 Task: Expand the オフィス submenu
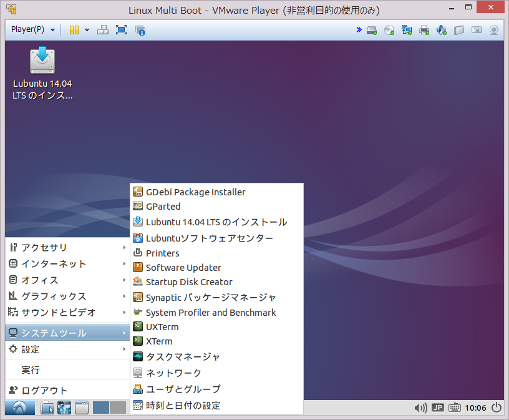point(67,280)
